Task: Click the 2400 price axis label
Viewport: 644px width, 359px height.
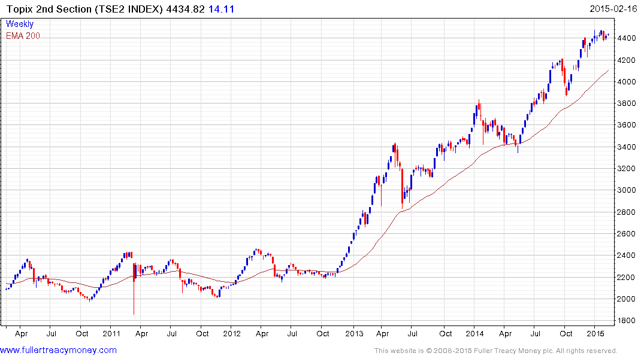Action: (627, 255)
